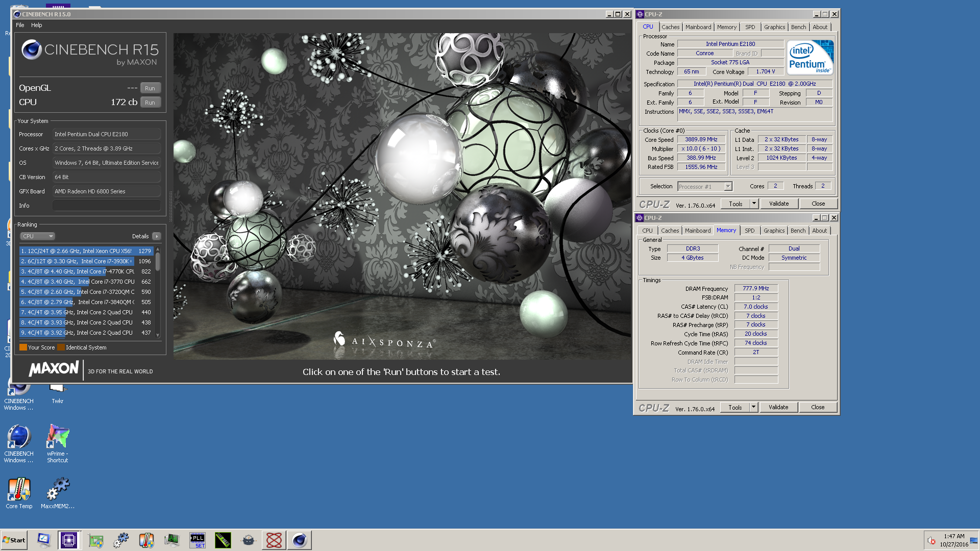This screenshot has width=980, height=551.
Task: Click the MAXON logo
Action: coord(54,369)
